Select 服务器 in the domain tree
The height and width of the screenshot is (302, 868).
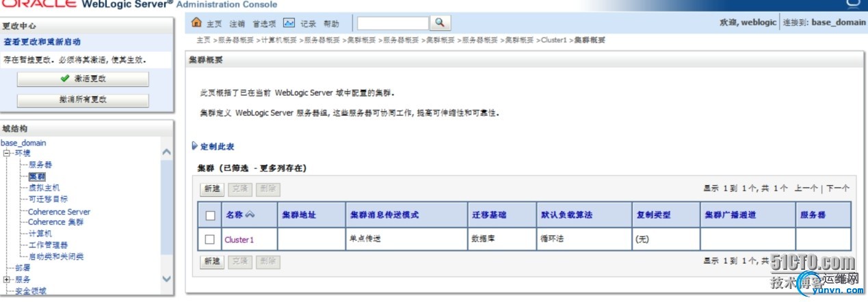(x=40, y=165)
